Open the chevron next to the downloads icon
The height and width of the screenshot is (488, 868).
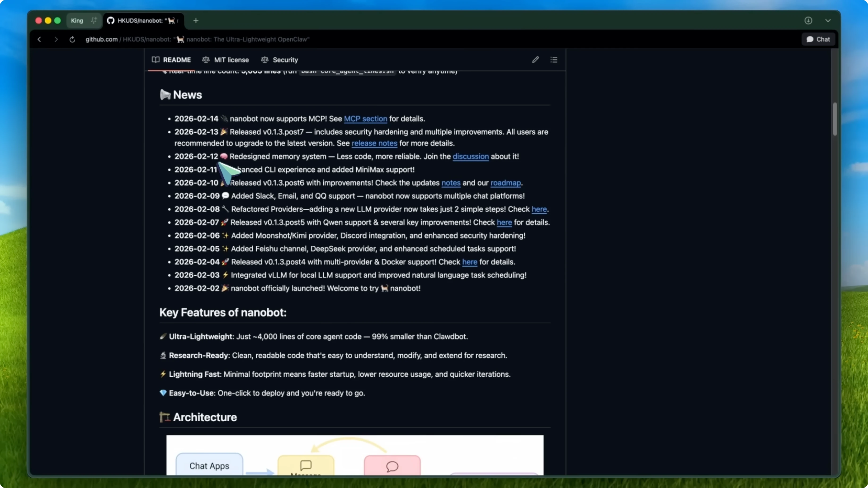tap(828, 21)
